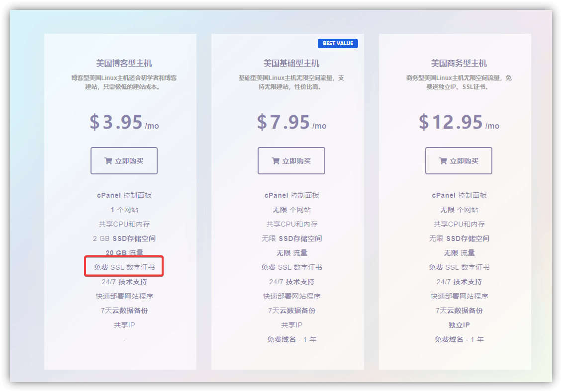The image size is (562, 392).
Task: Click the $3.95 /mo price
Action: tap(124, 122)
